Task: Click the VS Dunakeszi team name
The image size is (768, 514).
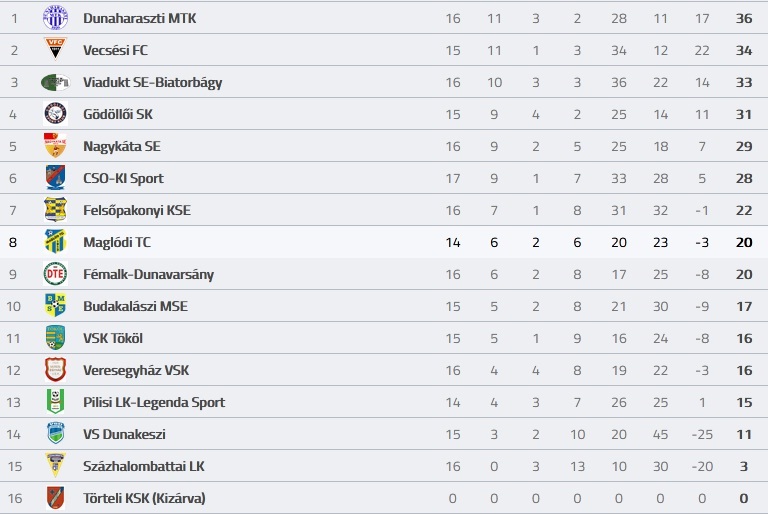Action: (124, 434)
